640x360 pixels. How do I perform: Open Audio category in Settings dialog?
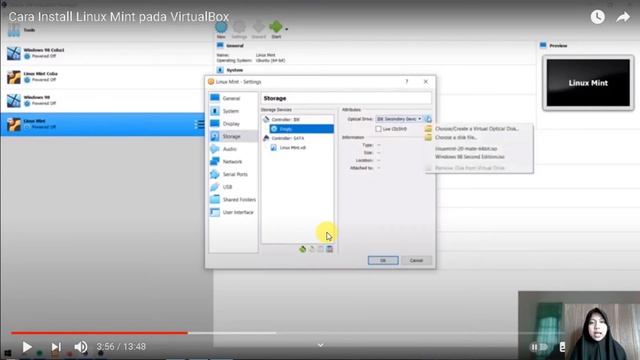click(x=233, y=149)
